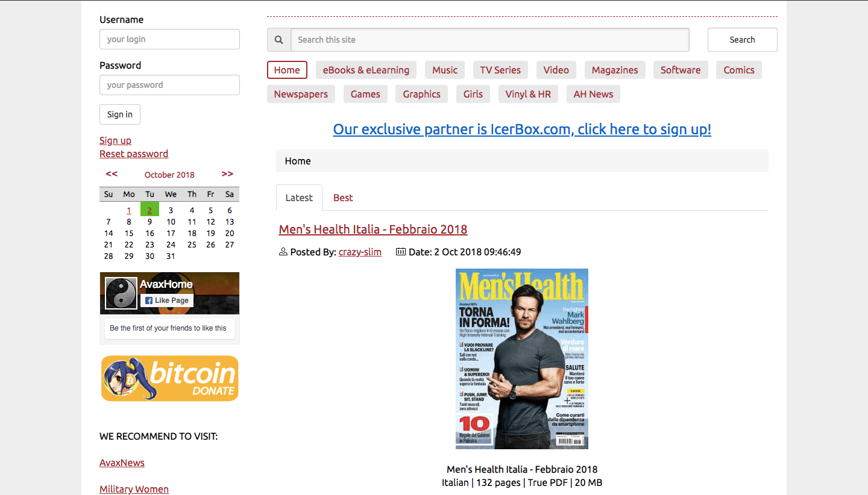Open the Music category

pyautogui.click(x=445, y=70)
